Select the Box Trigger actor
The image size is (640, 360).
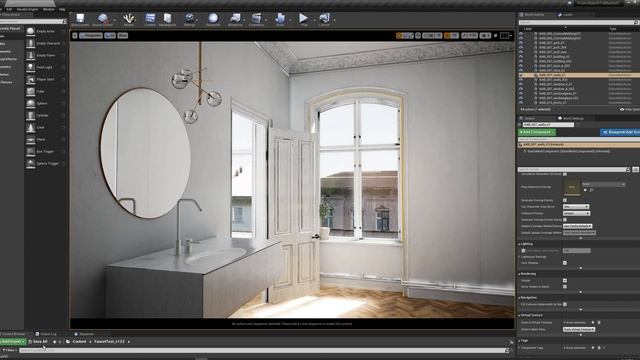(x=46, y=151)
